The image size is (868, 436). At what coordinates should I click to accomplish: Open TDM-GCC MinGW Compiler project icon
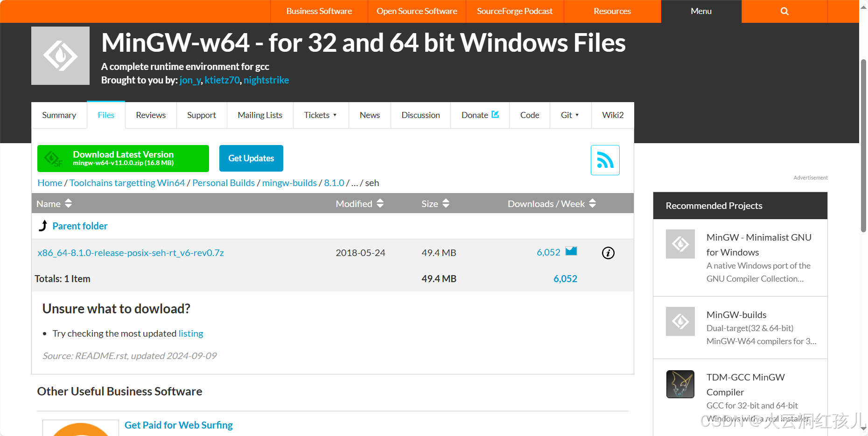(680, 384)
